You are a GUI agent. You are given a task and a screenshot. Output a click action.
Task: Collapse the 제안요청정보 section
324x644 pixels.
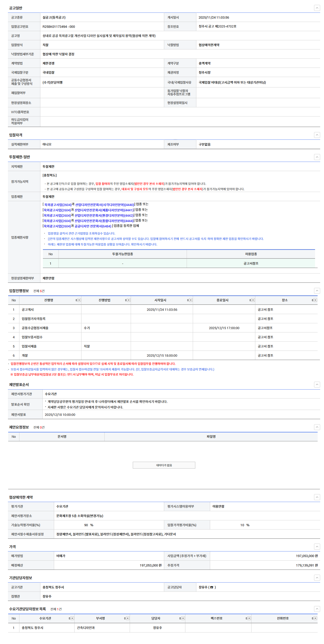coord(317,427)
